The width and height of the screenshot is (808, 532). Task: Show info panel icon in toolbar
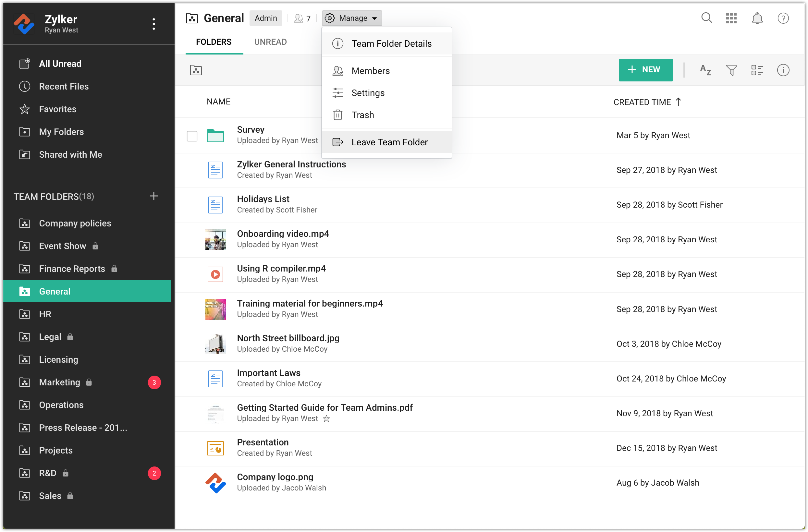[783, 70]
